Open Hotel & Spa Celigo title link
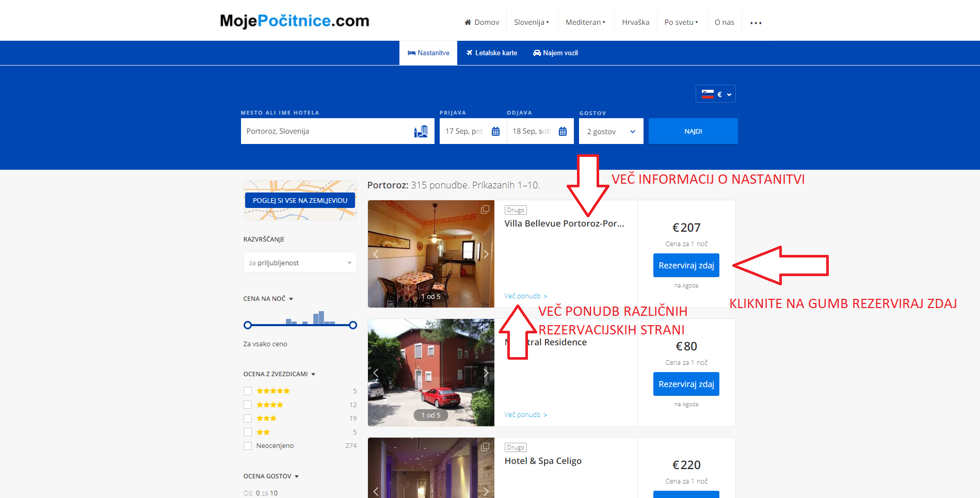Image resolution: width=980 pixels, height=498 pixels. tap(543, 461)
